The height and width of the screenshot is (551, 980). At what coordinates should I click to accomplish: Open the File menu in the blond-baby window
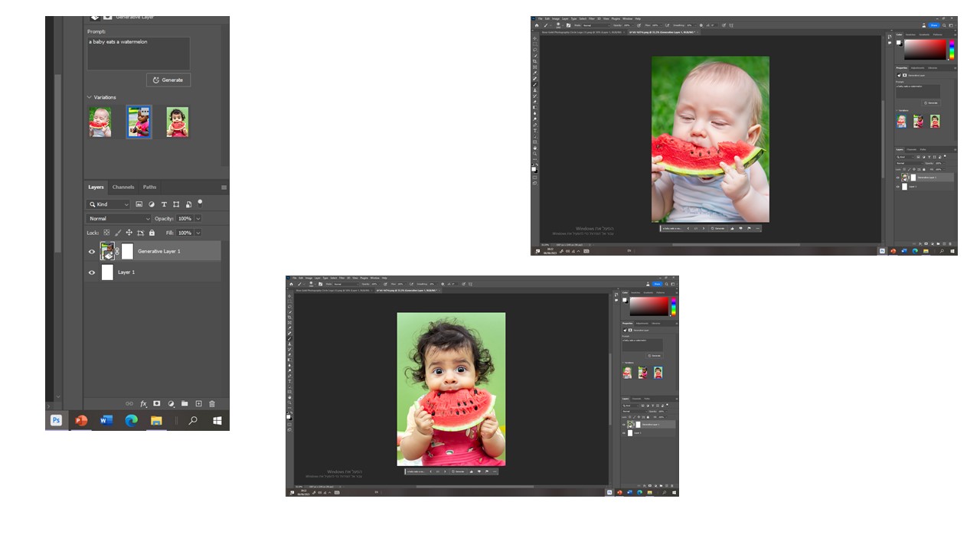[540, 19]
